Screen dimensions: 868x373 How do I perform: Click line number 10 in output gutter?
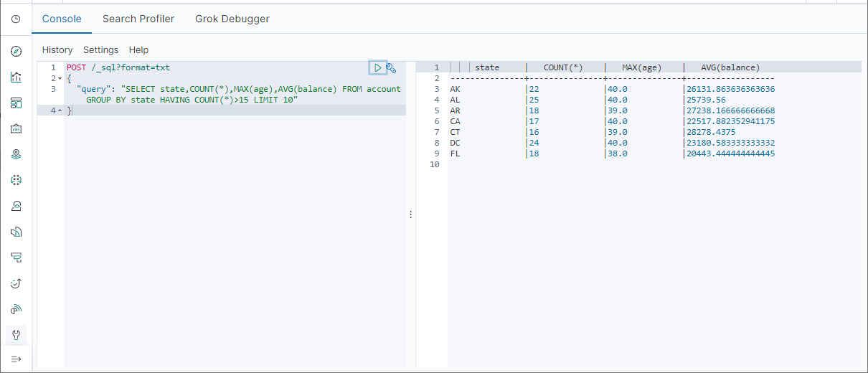click(434, 164)
